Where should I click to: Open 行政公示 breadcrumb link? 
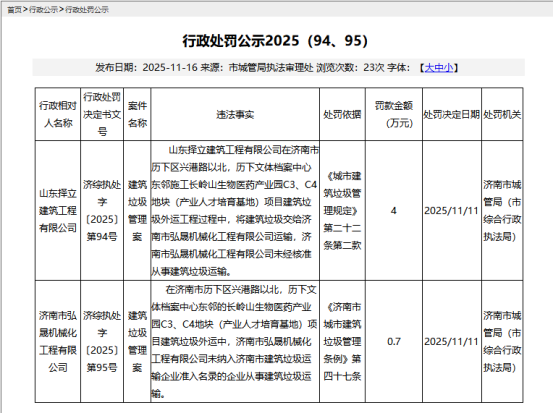coord(43,10)
